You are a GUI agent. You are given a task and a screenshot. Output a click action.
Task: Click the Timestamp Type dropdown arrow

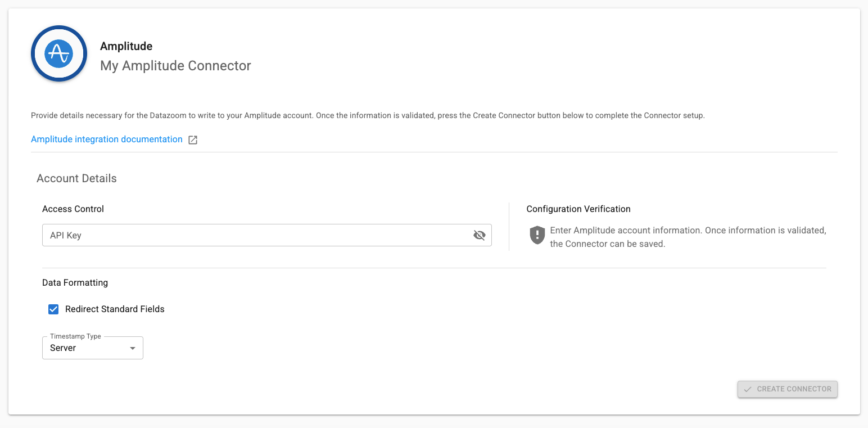coord(133,348)
